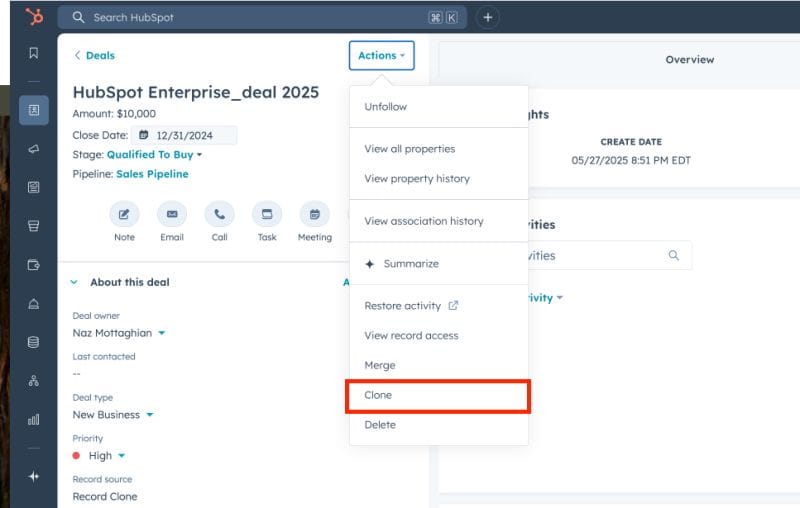This screenshot has width=800, height=508.
Task: Click the Meeting activity icon
Action: coord(315,214)
